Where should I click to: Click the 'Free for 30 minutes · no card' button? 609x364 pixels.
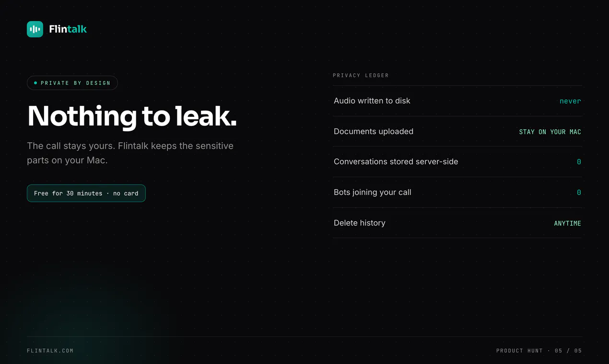coord(86,193)
